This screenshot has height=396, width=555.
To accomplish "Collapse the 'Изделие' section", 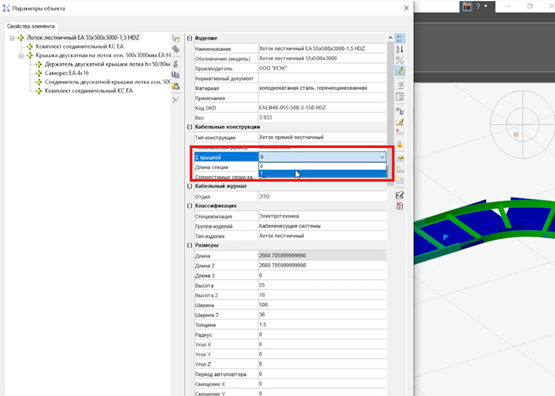I will coord(190,38).
